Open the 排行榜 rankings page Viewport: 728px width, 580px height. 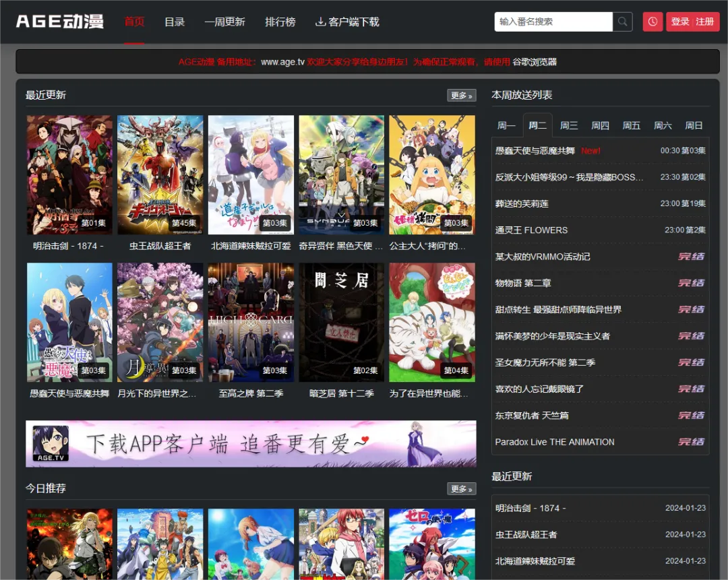280,22
